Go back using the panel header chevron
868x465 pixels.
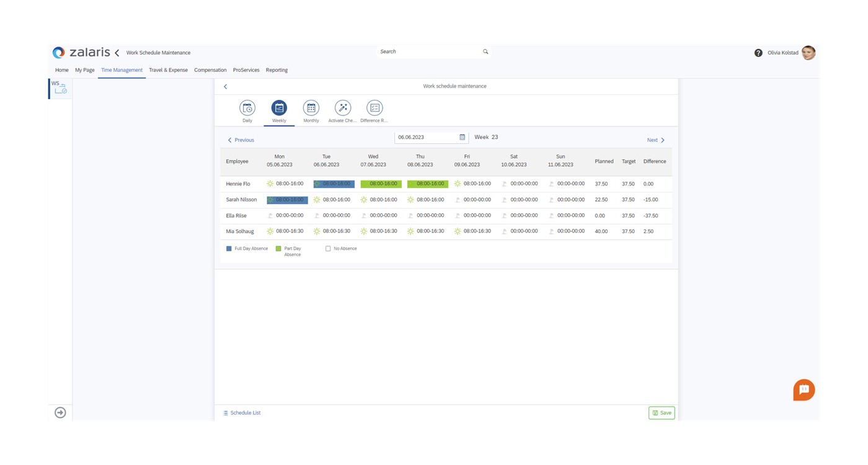tap(226, 87)
